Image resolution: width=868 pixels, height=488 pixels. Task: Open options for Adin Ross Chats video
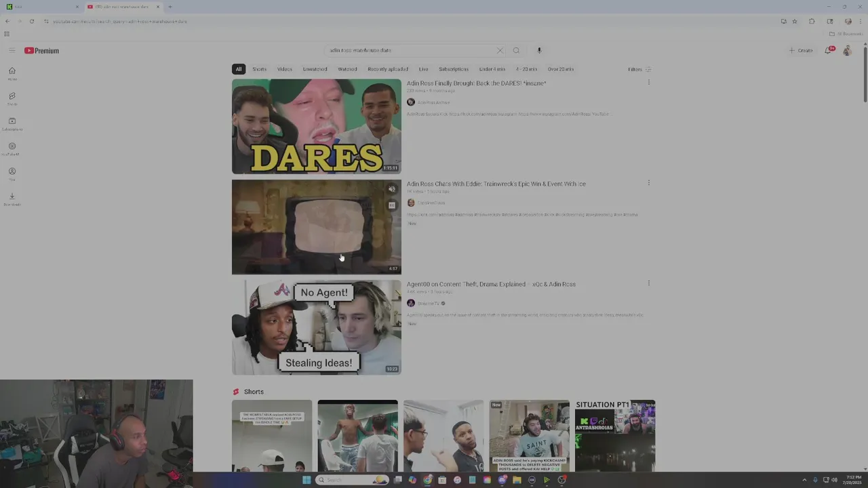(x=648, y=183)
